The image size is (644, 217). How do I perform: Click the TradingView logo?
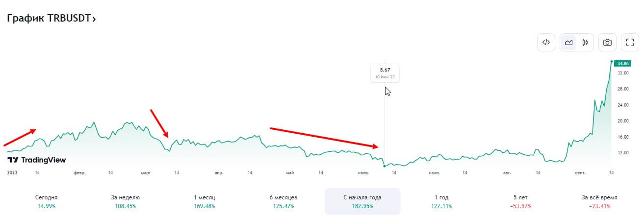click(37, 160)
